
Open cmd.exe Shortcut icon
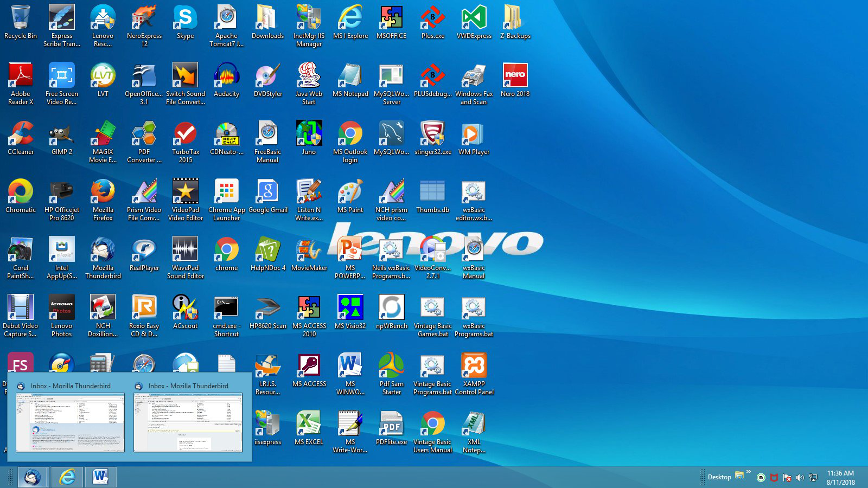(x=227, y=316)
